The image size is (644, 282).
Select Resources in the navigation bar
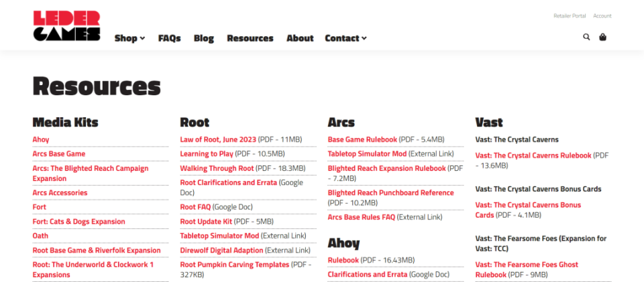(250, 38)
